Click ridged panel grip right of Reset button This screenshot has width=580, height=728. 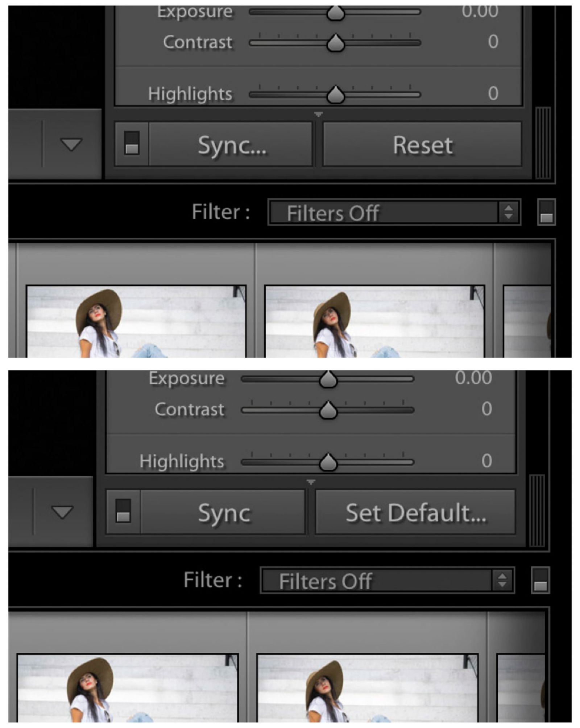pos(543,143)
